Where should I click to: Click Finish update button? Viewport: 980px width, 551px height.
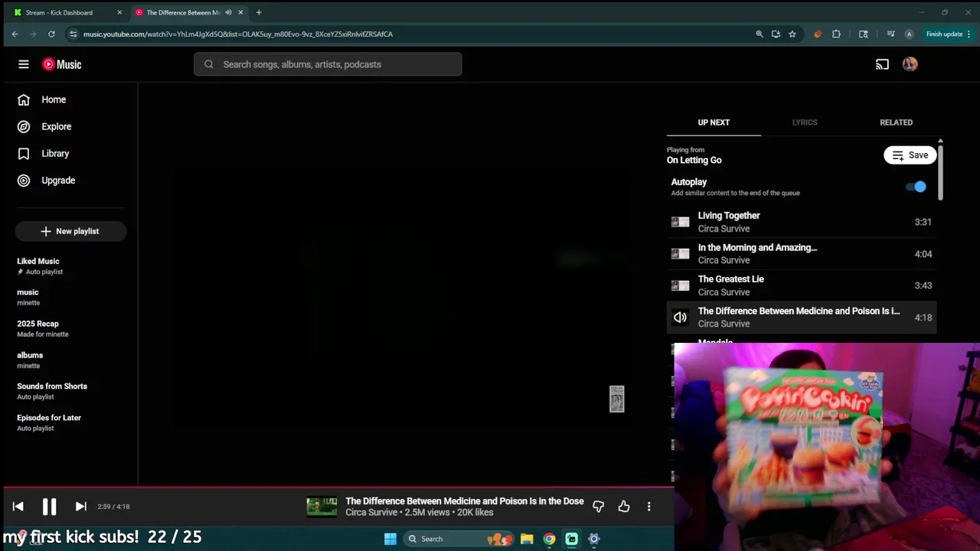point(949,34)
